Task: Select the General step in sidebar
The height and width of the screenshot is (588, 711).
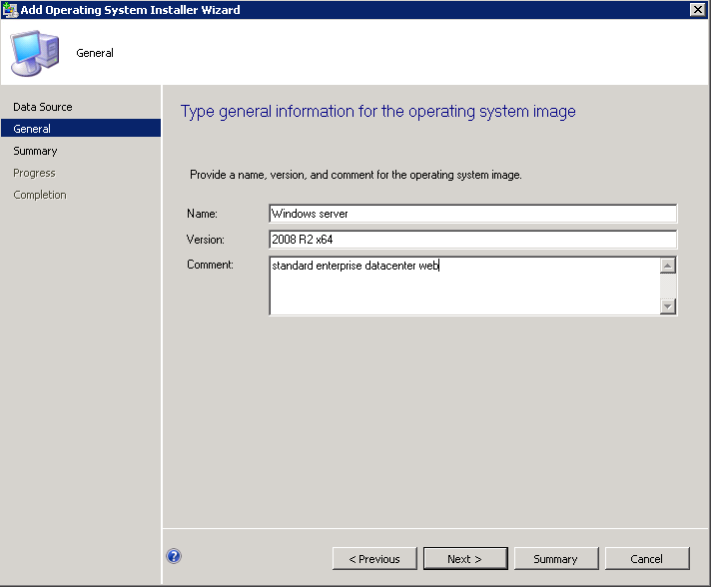Action: pos(81,129)
